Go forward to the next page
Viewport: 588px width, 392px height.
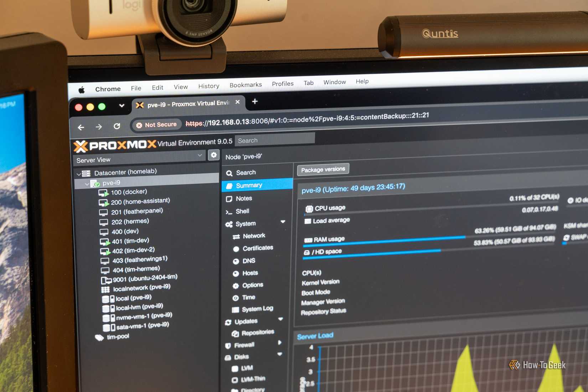tap(99, 127)
